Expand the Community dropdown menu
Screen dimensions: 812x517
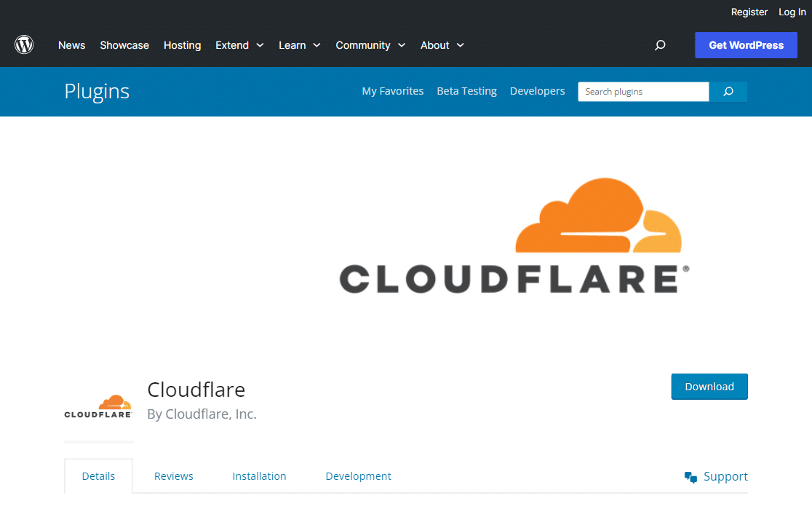tap(370, 46)
